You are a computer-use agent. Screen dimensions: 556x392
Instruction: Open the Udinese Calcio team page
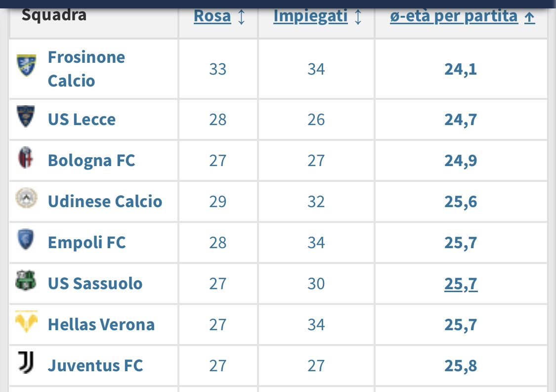tap(105, 202)
